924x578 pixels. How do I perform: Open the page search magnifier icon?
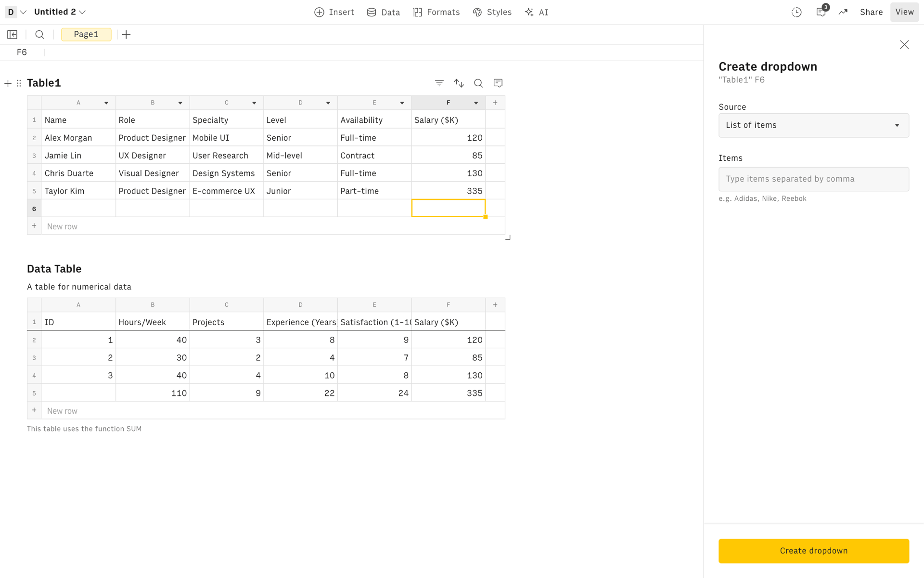pos(39,34)
